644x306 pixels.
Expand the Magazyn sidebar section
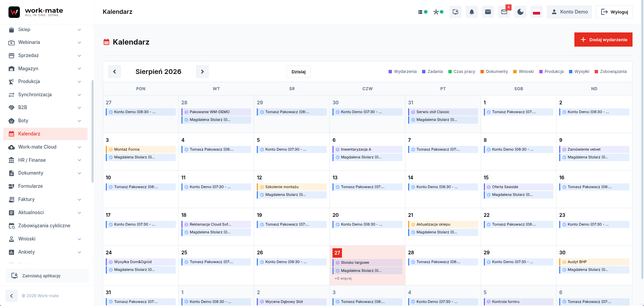tap(45, 69)
